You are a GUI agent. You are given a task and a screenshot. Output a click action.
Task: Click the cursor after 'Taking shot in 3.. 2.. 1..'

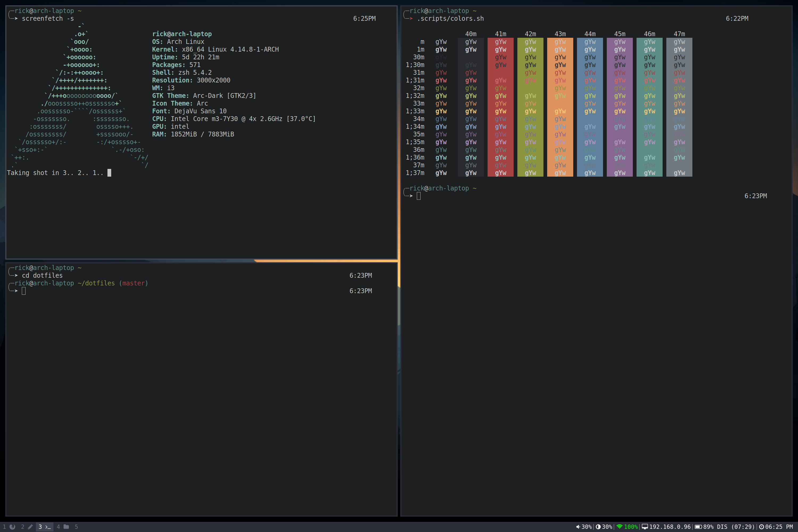pos(109,173)
